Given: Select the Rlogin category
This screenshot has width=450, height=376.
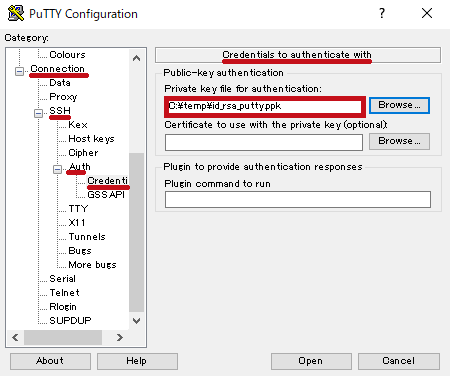Looking at the screenshot, I should point(63,307).
